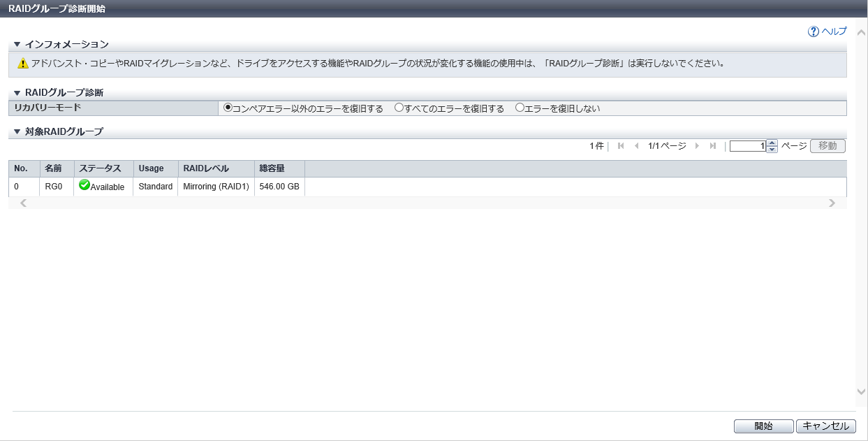Viewport: 868px width, 441px height.
Task: Go to previous page arrow
Action: 636,146
